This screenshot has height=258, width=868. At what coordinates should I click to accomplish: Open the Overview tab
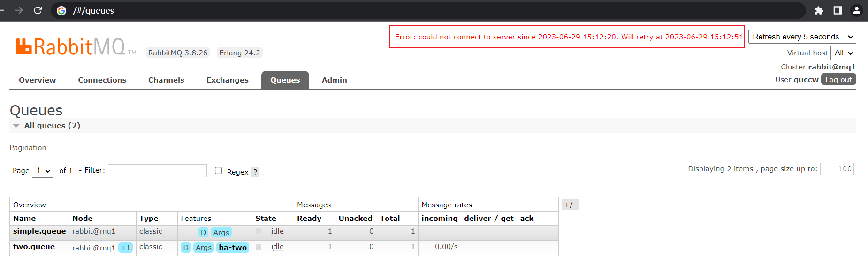pos(37,80)
